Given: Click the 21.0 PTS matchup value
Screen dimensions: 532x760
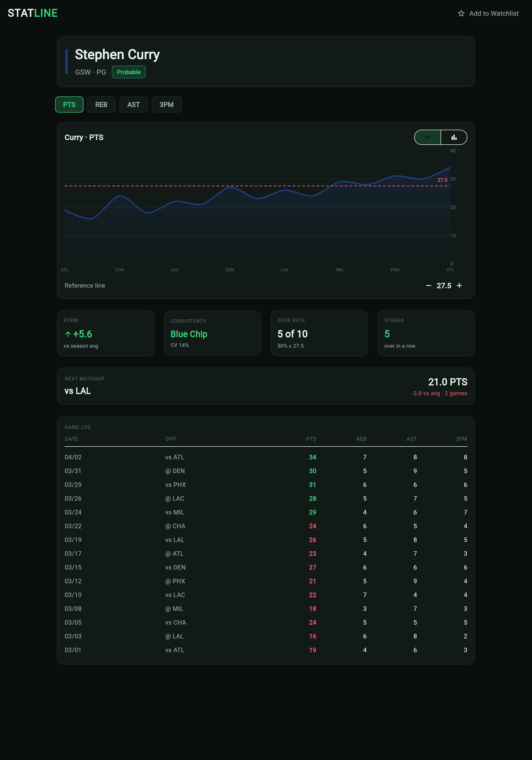Looking at the screenshot, I should click(448, 382).
